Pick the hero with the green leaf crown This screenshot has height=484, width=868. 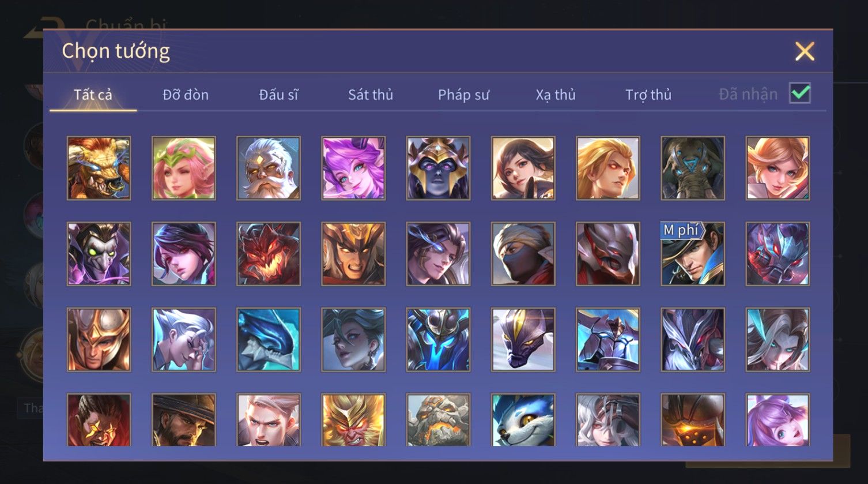(x=183, y=168)
